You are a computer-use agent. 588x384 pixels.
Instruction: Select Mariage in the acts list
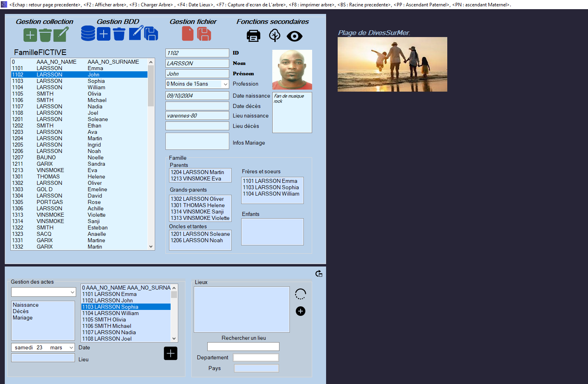(x=23, y=318)
